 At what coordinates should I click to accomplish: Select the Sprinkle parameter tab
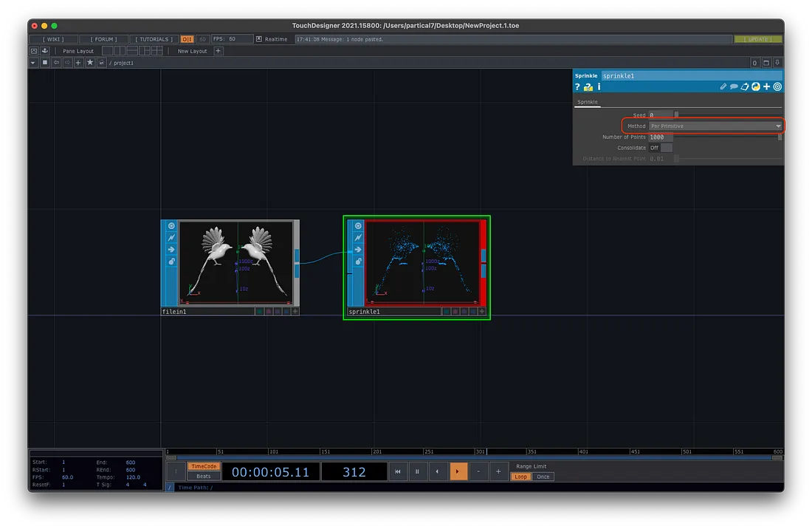coord(588,102)
